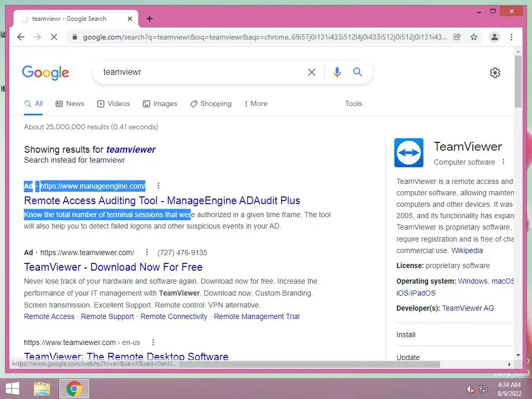Click the Windows operating system link
Image resolution: width=532 pixels, height=399 pixels.
coord(473,281)
